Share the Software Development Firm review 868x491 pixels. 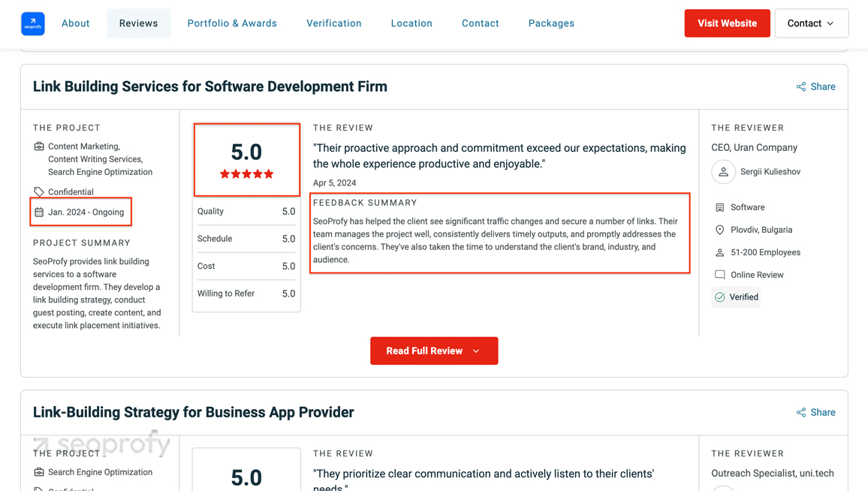click(x=815, y=86)
